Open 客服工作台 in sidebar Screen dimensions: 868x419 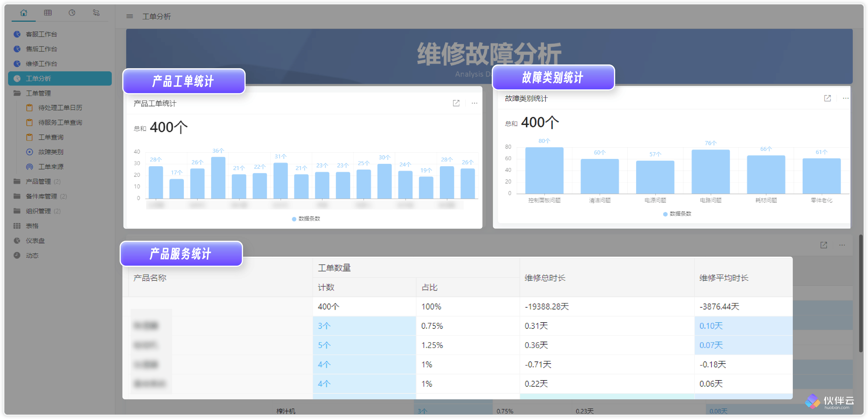coord(60,34)
